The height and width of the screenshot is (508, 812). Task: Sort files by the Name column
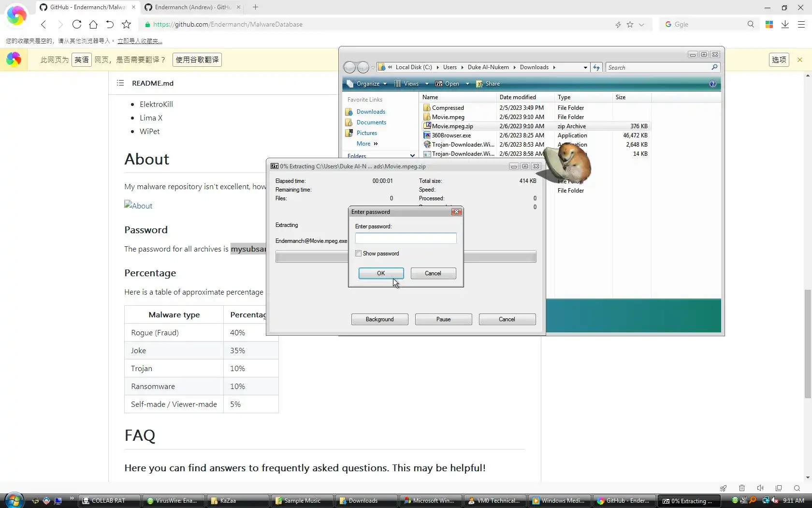458,97
